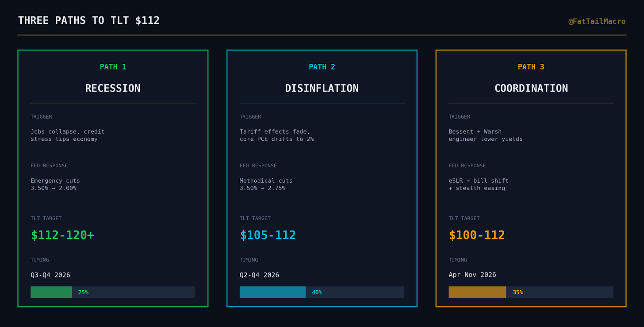Click 'Emergency cuts 3.50% → 2.00%' text
The height and width of the screenshot is (327, 644).
[55, 185]
